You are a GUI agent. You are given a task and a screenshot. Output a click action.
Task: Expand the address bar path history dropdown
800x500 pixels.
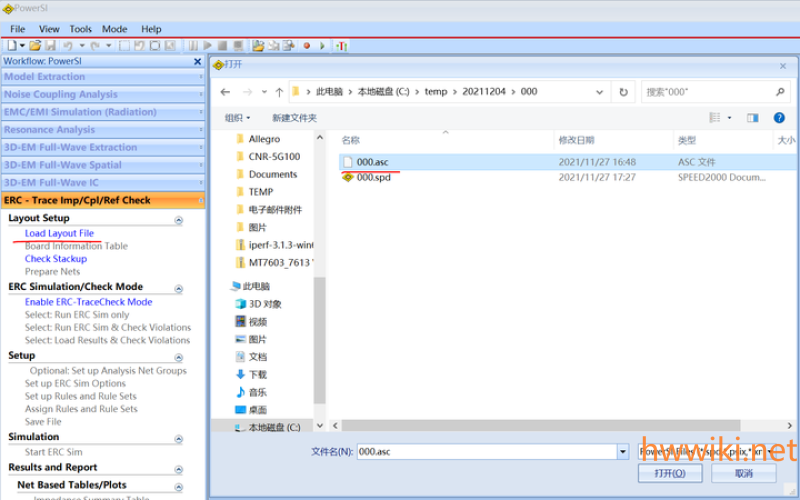coord(599,92)
